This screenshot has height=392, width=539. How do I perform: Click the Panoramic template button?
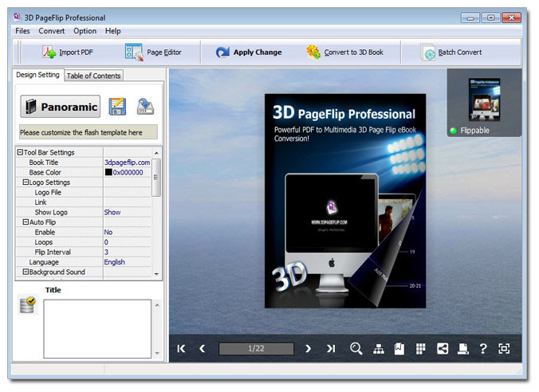coord(60,107)
